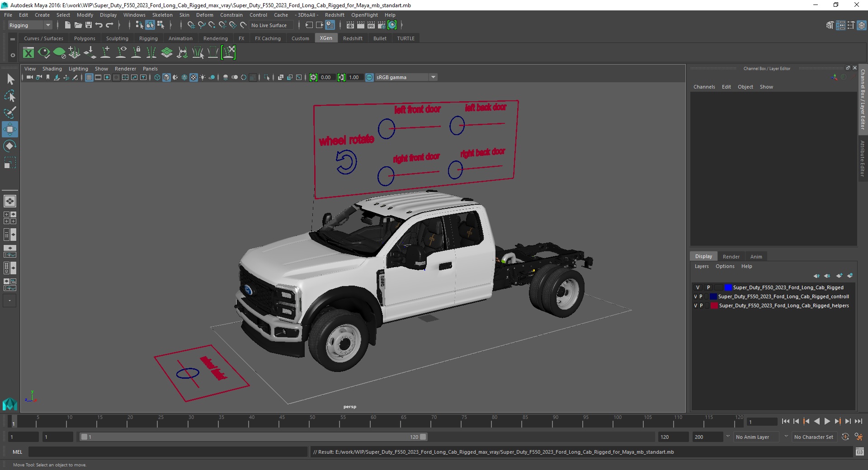Viewport: 868px width, 470px height.
Task: Click No Live Surface field
Action: (x=271, y=25)
